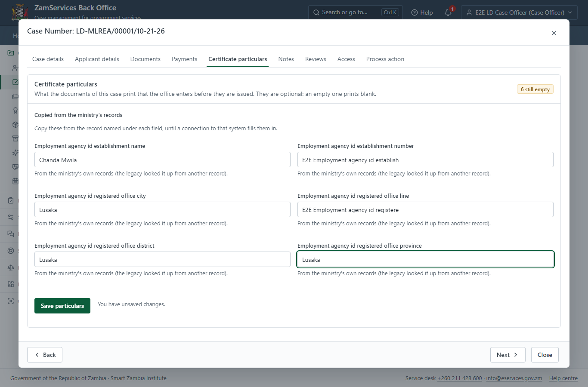Open the calendar icon in sidebar

(15, 181)
